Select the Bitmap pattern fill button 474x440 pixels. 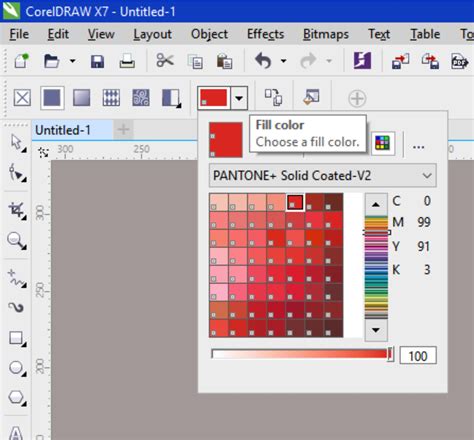tap(141, 98)
